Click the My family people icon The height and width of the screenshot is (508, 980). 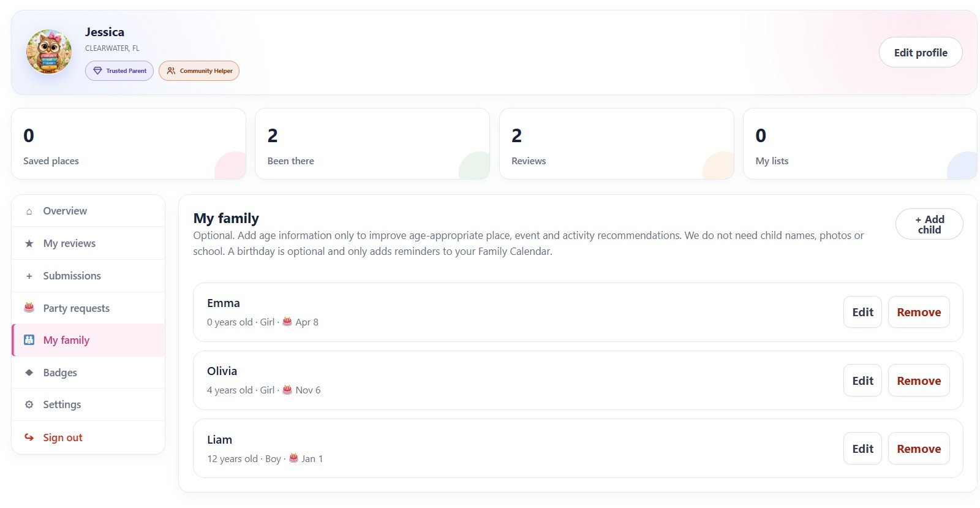(29, 340)
